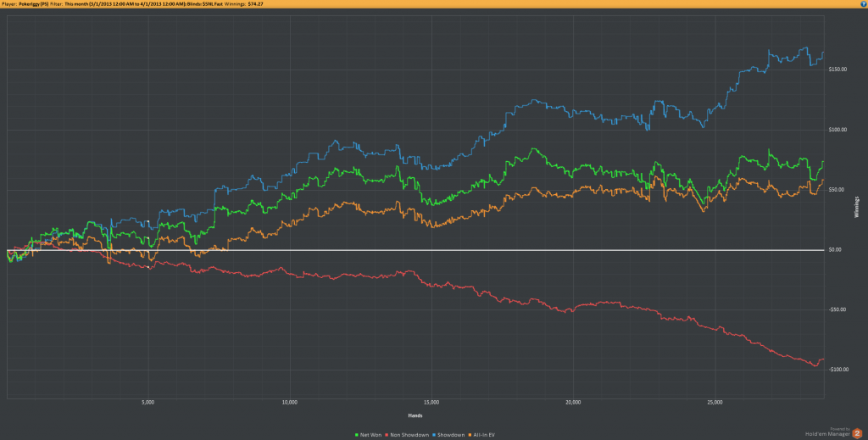Screen dimensions: 868x440
Task: Open the blue help icon in the header
Action: coord(864,4)
